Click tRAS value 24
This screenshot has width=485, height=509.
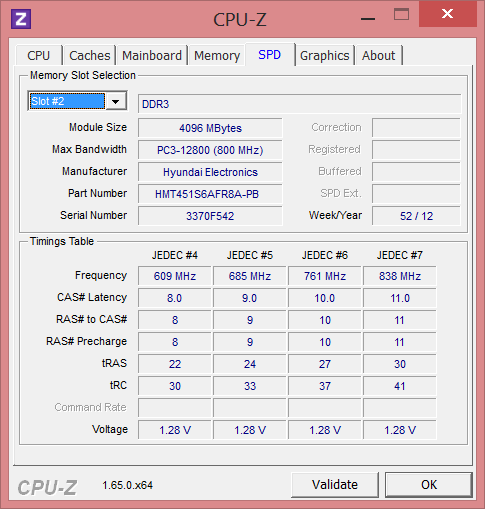pyautogui.click(x=250, y=364)
